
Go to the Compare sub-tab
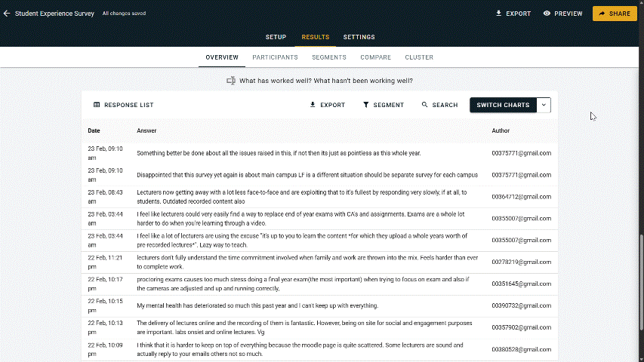click(x=375, y=57)
